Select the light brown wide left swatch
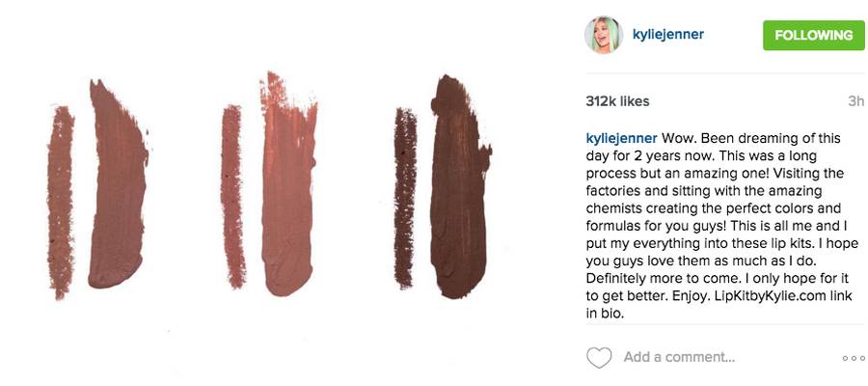Image resolution: width=868 pixels, height=386 pixels. pyautogui.click(x=118, y=185)
